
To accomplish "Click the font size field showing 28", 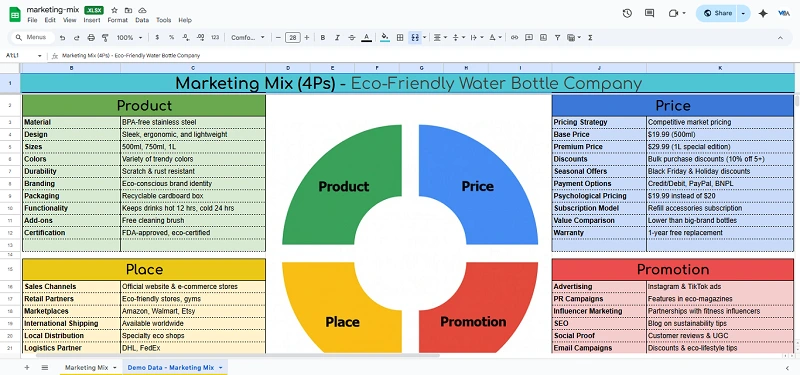I will [292, 38].
